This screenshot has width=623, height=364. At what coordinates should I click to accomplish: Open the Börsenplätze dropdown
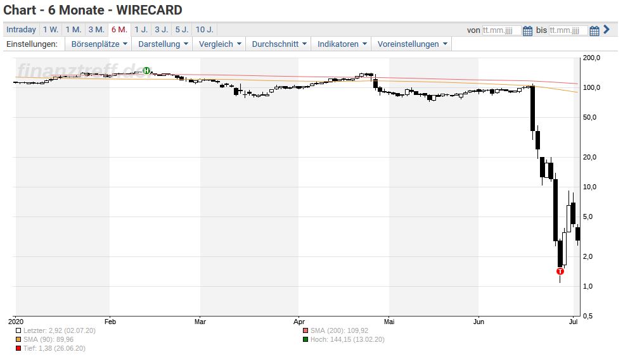click(x=99, y=44)
